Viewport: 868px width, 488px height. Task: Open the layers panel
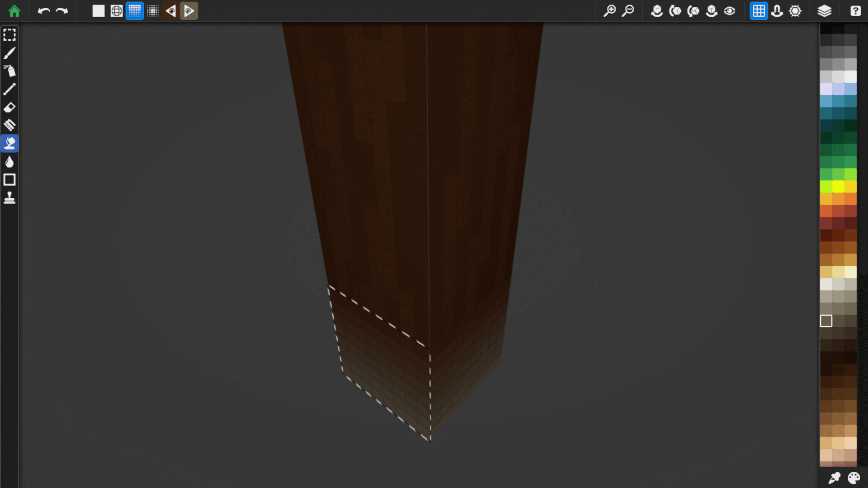click(825, 11)
